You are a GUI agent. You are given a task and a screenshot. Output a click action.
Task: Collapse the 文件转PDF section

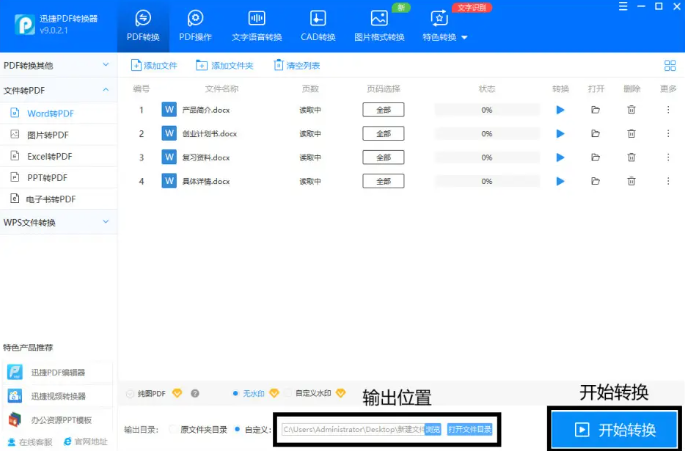(58, 90)
